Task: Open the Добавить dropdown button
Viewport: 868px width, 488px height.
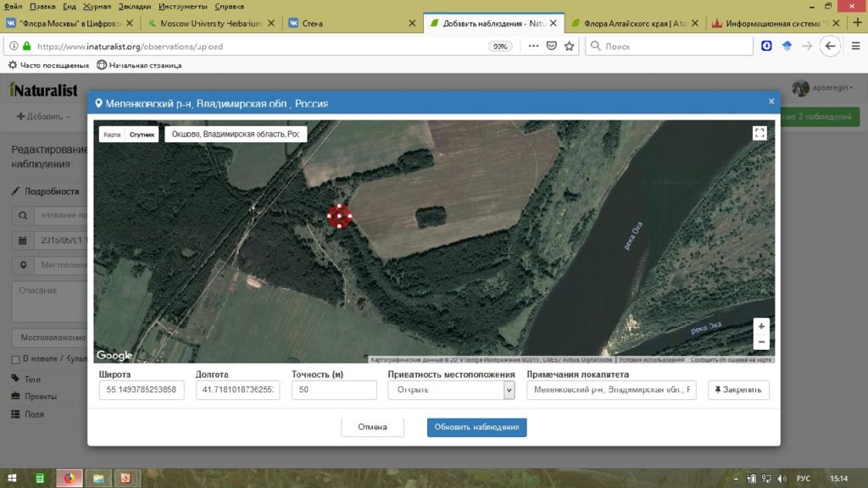Action: pos(43,117)
